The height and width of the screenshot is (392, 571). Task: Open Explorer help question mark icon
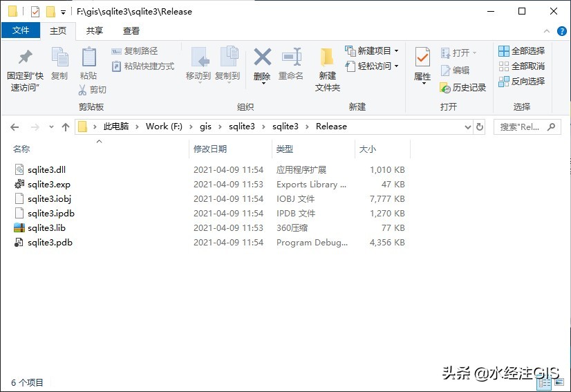pyautogui.click(x=561, y=31)
